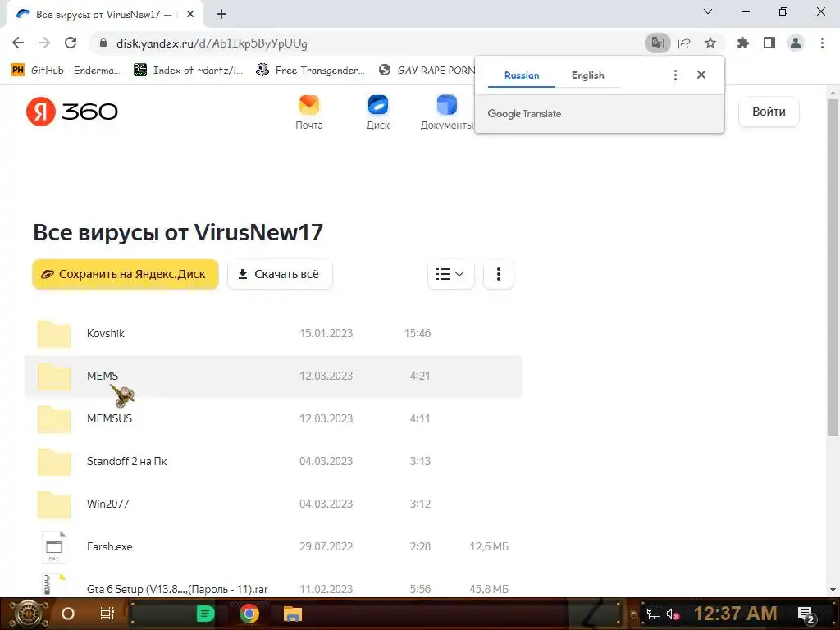Click the Farsh.exe file name
The image size is (840, 630).
point(109,546)
